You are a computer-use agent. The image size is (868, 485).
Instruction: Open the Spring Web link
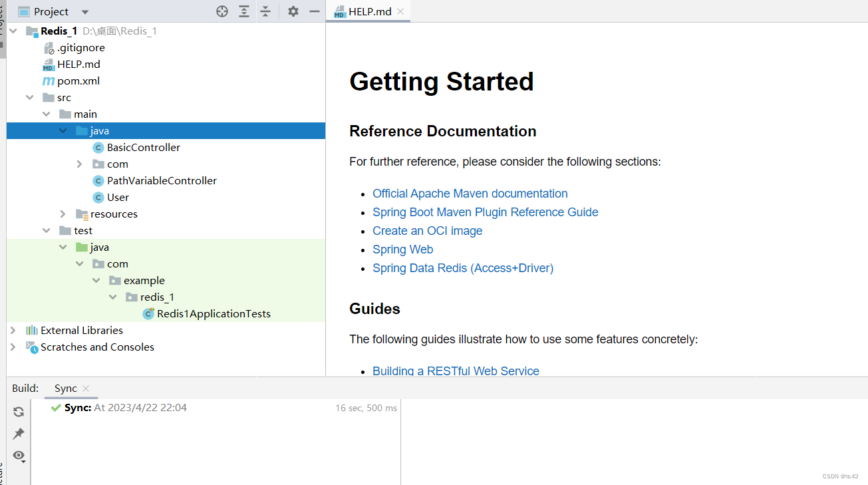click(402, 249)
